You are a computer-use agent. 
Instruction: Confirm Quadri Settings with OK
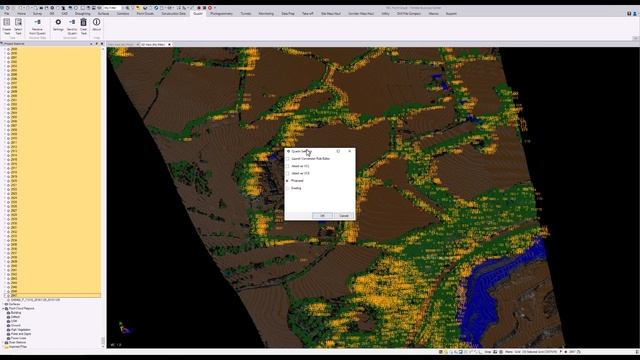(322, 216)
